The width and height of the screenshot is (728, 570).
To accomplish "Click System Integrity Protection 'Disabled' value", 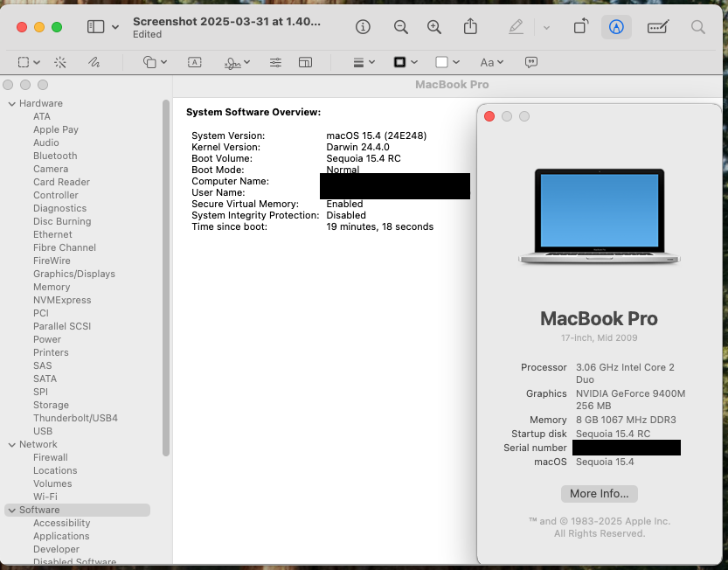I will 346,215.
